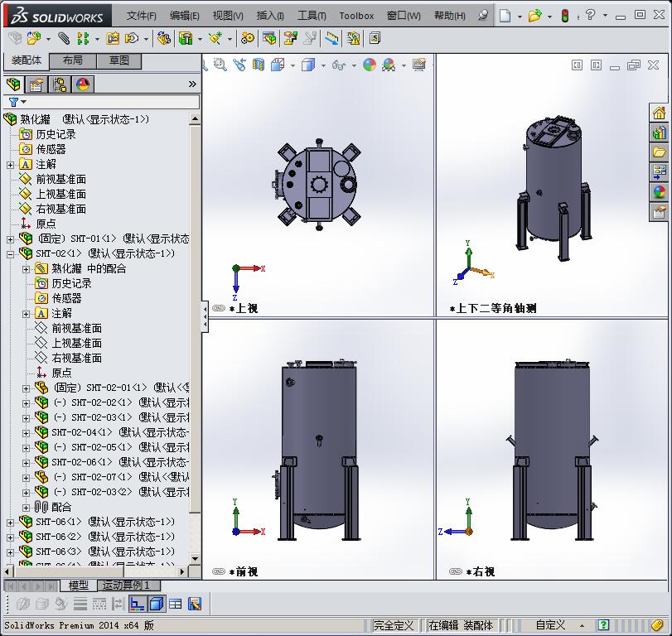
Task: Expand the 配合 mates folder
Action: (27, 508)
